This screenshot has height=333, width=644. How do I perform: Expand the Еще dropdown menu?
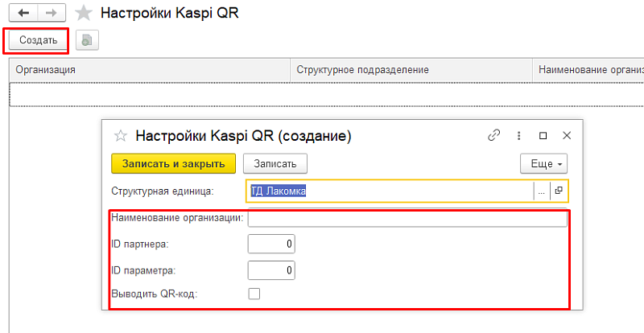pos(545,163)
